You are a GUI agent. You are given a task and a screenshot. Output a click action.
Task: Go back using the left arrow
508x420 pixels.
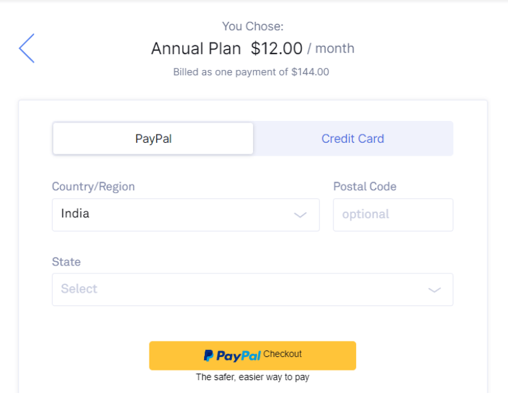click(26, 48)
